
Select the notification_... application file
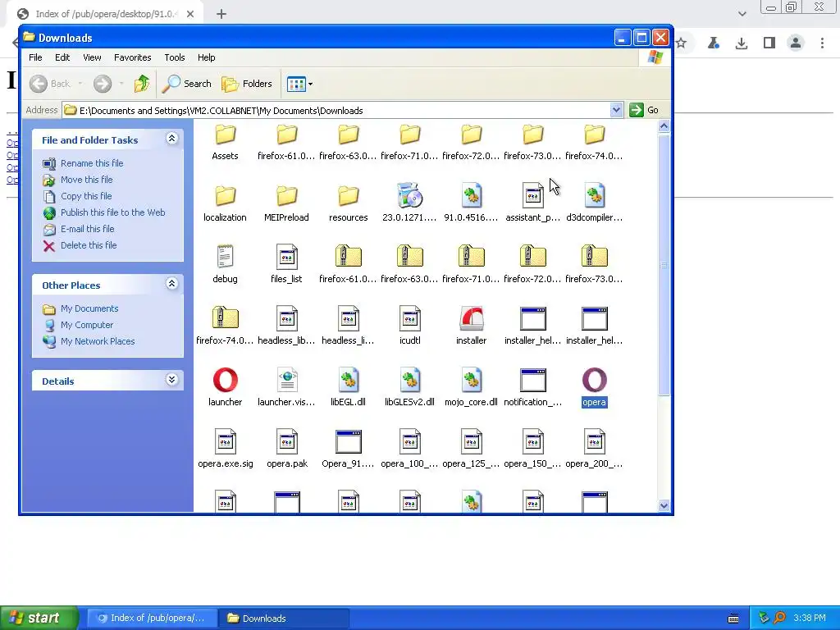point(533,381)
